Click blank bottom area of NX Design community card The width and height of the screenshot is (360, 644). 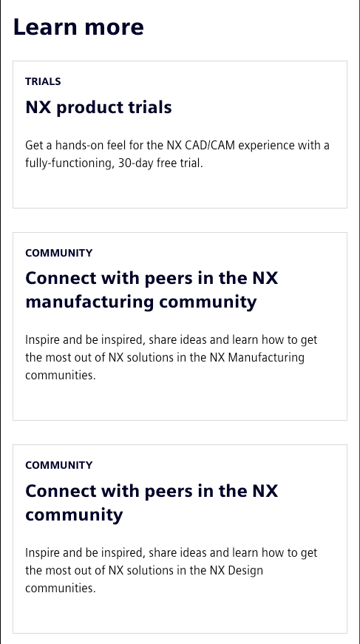[x=180, y=613]
